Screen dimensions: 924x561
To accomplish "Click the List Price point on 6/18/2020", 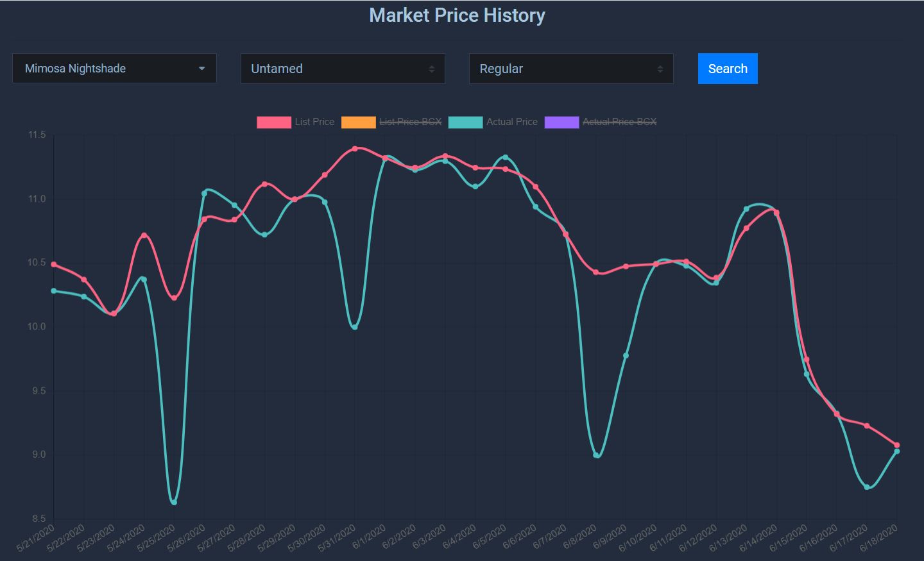I will (x=897, y=445).
